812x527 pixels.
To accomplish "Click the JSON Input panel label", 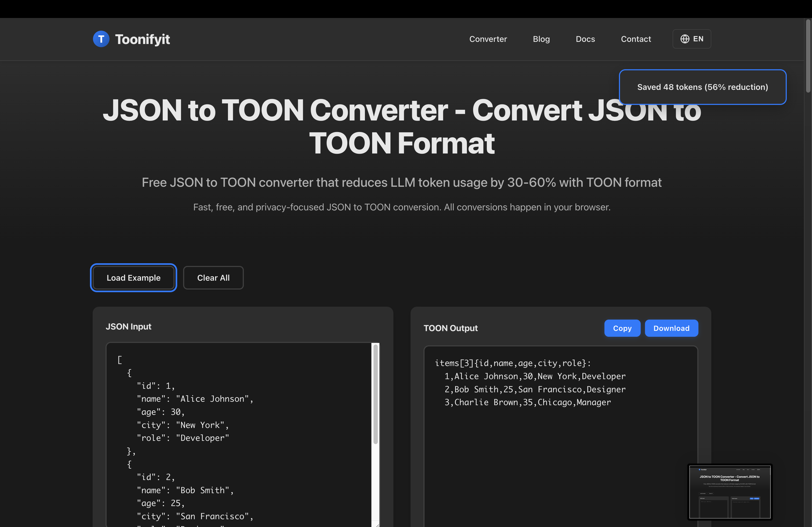I will [128, 326].
